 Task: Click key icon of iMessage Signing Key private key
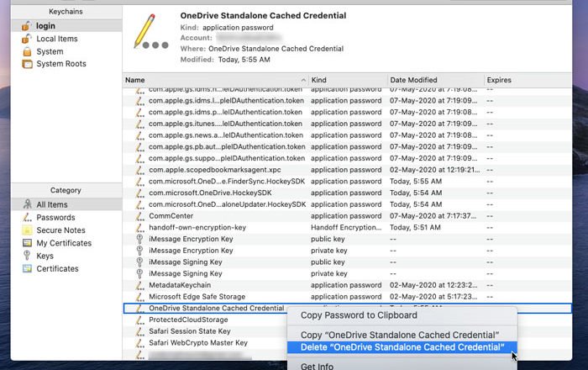pyautogui.click(x=139, y=273)
